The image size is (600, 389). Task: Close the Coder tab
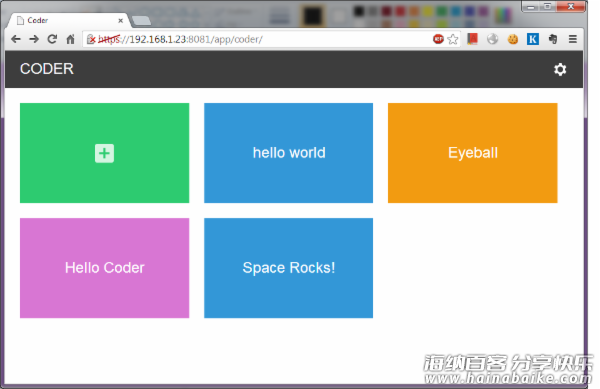point(121,21)
